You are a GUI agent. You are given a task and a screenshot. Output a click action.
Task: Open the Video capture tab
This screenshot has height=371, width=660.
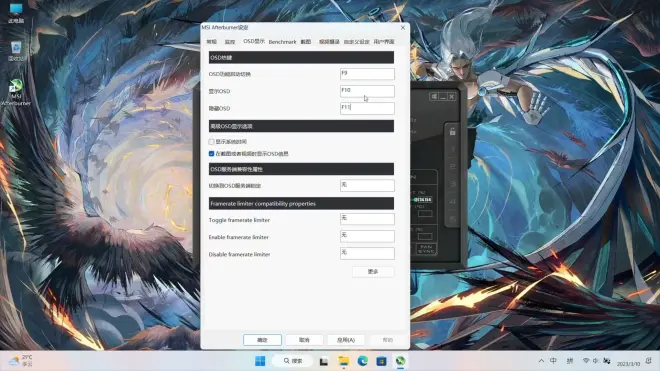(x=329, y=42)
